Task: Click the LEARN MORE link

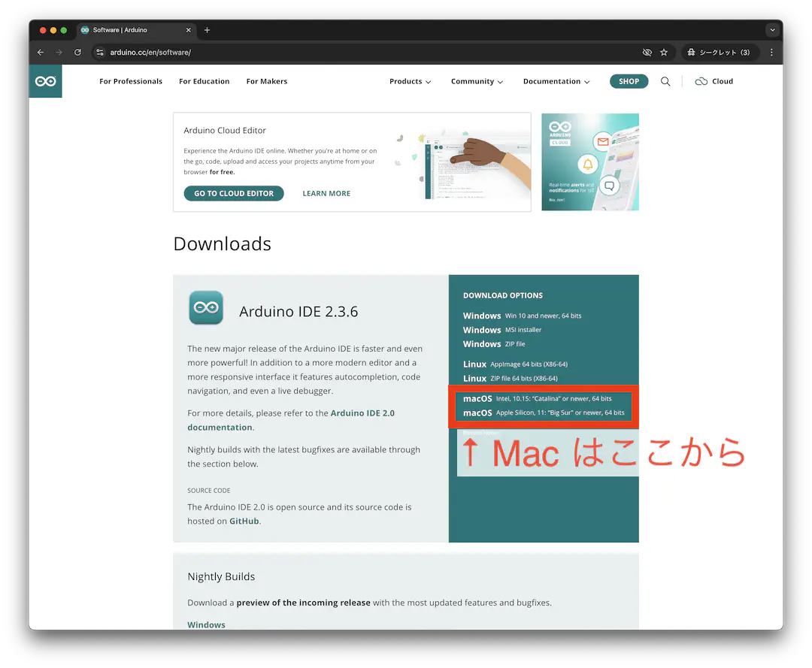Action: click(326, 194)
